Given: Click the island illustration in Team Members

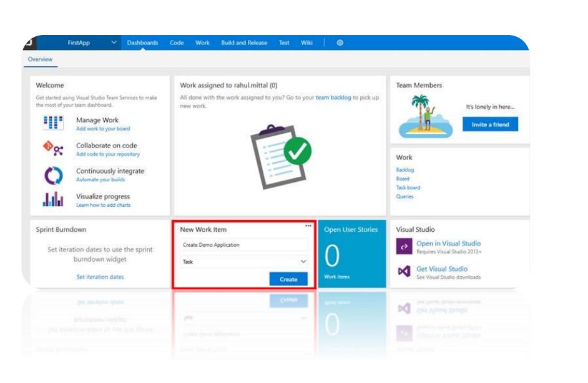Looking at the screenshot, I should (x=425, y=116).
